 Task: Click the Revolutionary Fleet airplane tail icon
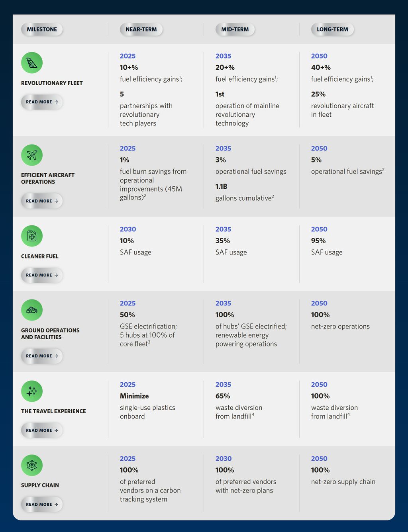coord(32,63)
